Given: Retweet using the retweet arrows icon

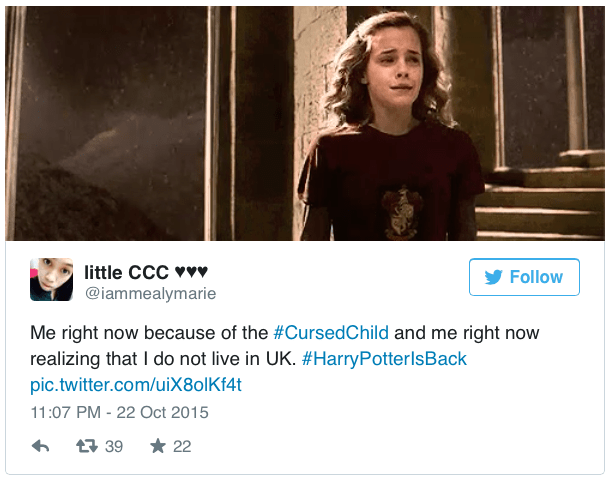Looking at the screenshot, I should point(87,447).
